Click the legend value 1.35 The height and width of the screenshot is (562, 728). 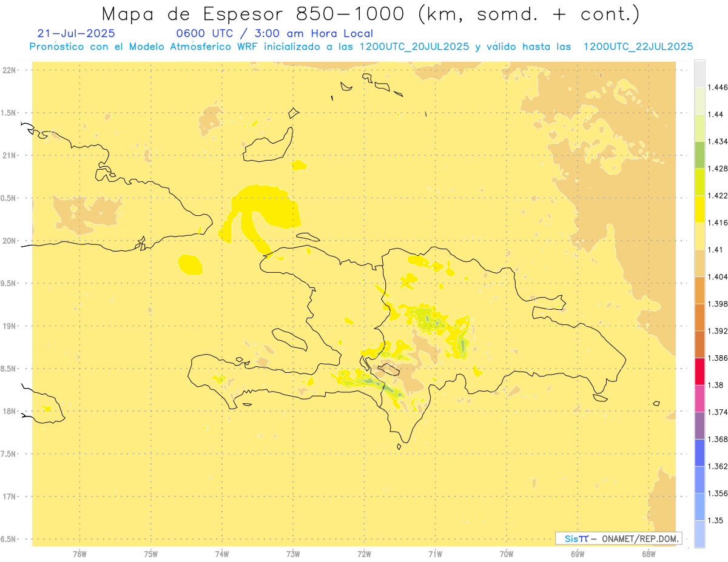tap(716, 520)
